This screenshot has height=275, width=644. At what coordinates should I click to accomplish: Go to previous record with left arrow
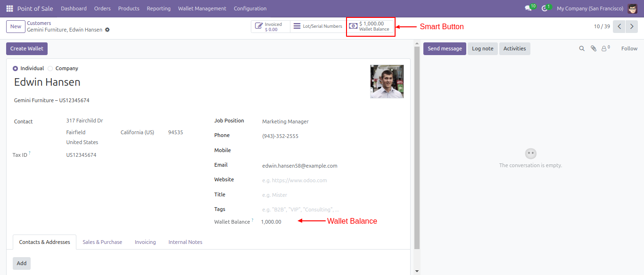click(619, 26)
